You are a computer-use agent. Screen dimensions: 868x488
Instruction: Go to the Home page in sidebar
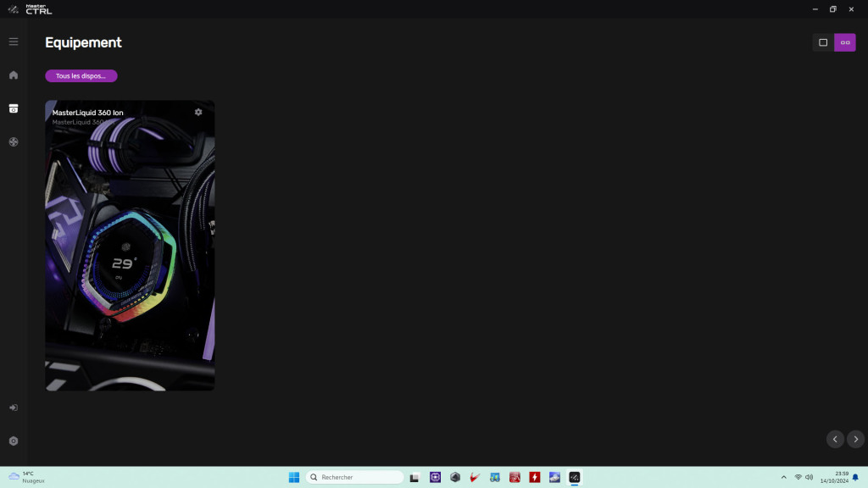click(14, 75)
